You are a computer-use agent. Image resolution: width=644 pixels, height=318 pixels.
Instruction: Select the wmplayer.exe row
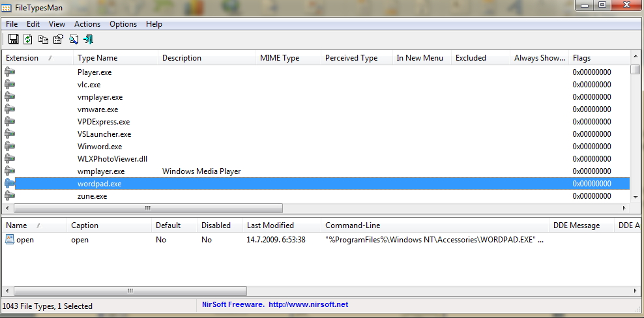click(x=101, y=171)
